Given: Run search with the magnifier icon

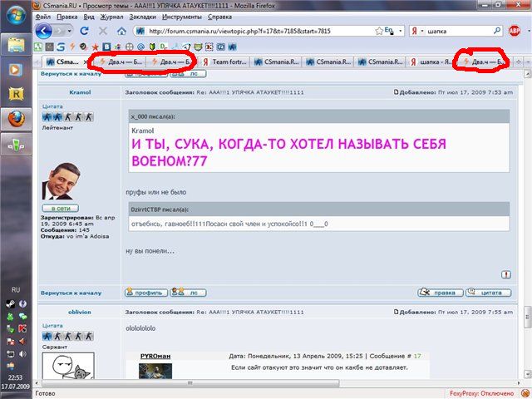Looking at the screenshot, I should click(497, 31).
